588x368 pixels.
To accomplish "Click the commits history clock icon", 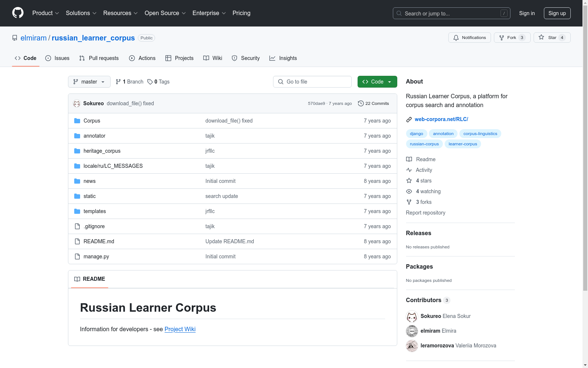I will point(361,103).
